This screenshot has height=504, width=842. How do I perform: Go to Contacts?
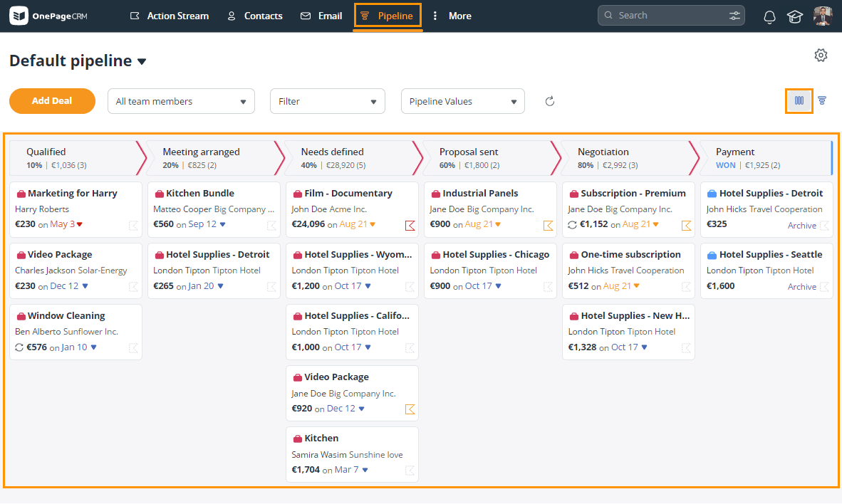pyautogui.click(x=254, y=16)
